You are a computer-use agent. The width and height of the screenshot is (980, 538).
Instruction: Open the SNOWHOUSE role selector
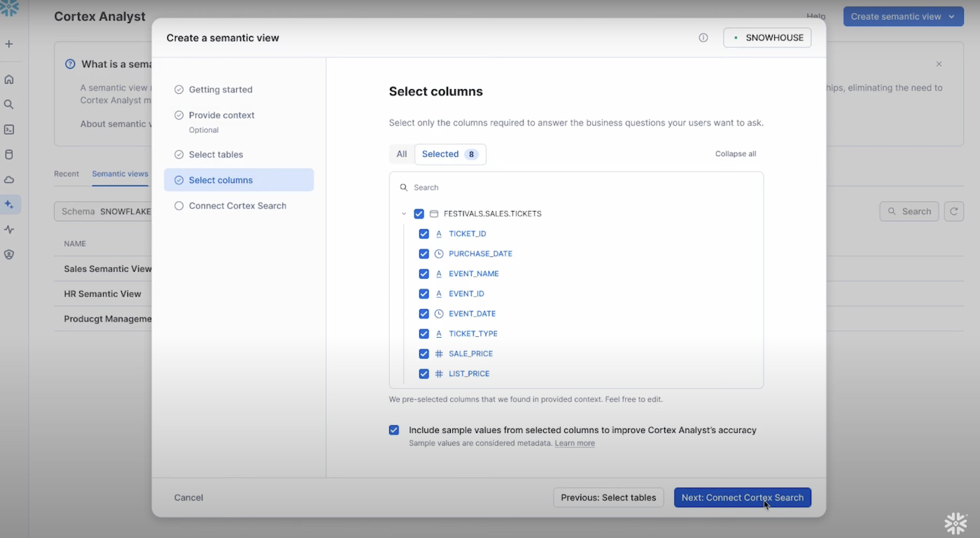tap(767, 38)
